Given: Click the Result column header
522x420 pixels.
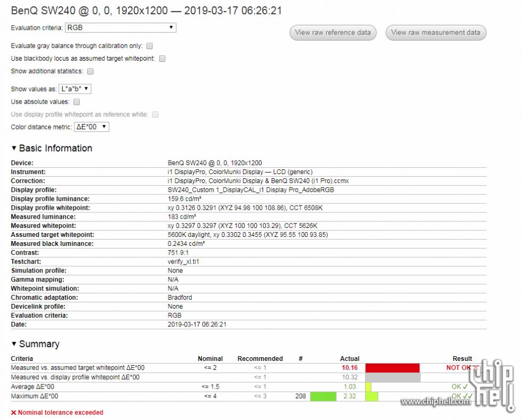Looking at the screenshot, I should 462,359.
